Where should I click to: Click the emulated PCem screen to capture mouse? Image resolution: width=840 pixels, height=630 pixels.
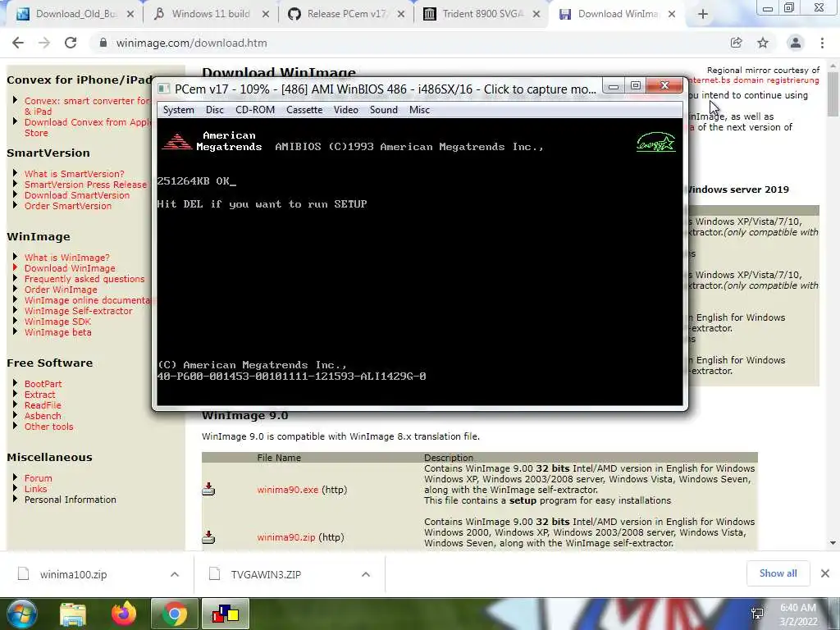tap(420, 262)
